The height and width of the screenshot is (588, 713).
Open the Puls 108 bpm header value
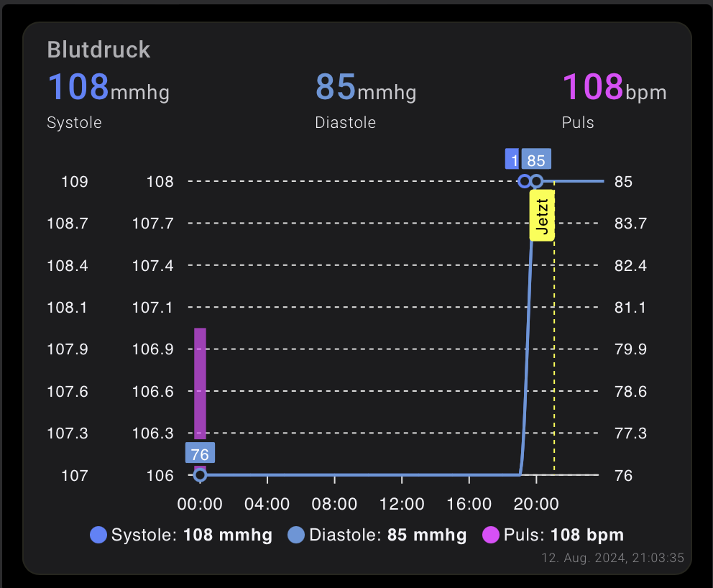pos(614,88)
